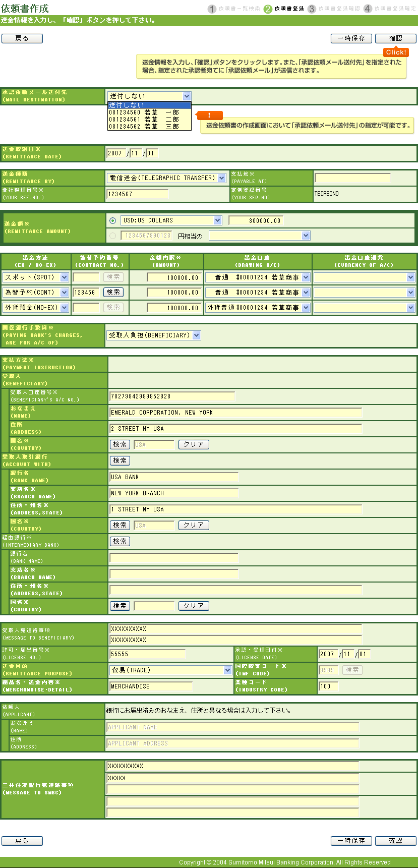The image size is (418, 868).
Task: Click the beneficiary account number field
Action: point(172,396)
